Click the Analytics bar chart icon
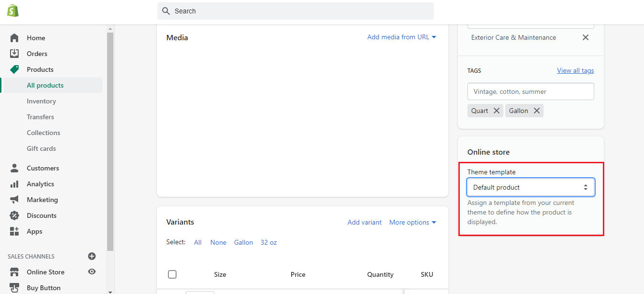644x294 pixels. pyautogui.click(x=14, y=184)
